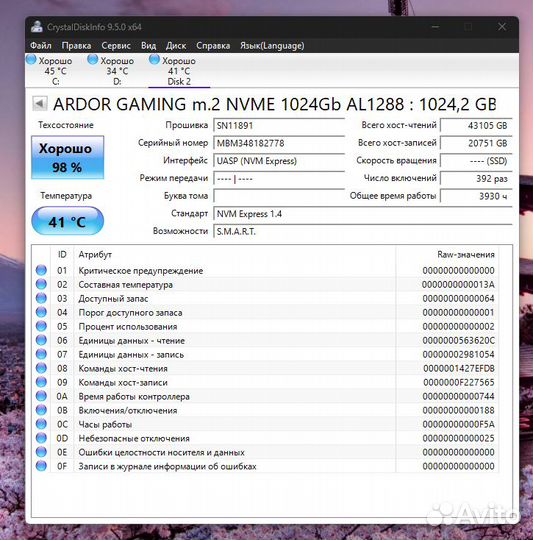Click the Атрибут column header
This screenshot has width=533, height=540.
point(95,255)
